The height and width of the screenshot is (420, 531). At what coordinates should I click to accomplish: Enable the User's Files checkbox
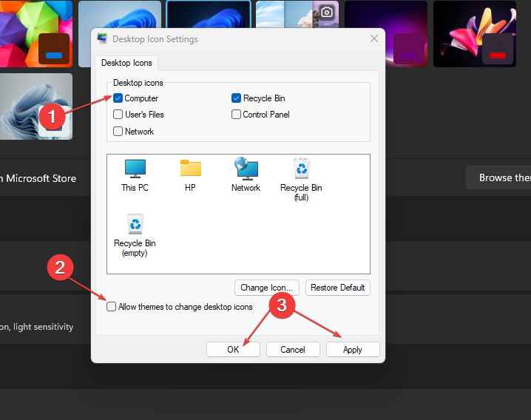(118, 115)
